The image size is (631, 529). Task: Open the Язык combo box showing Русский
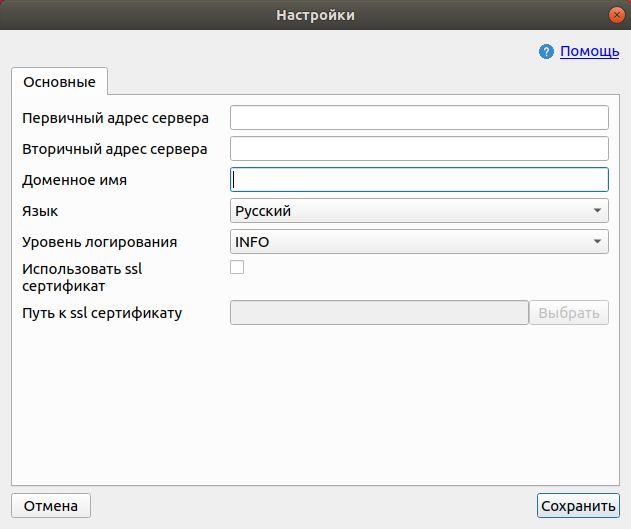(x=419, y=211)
